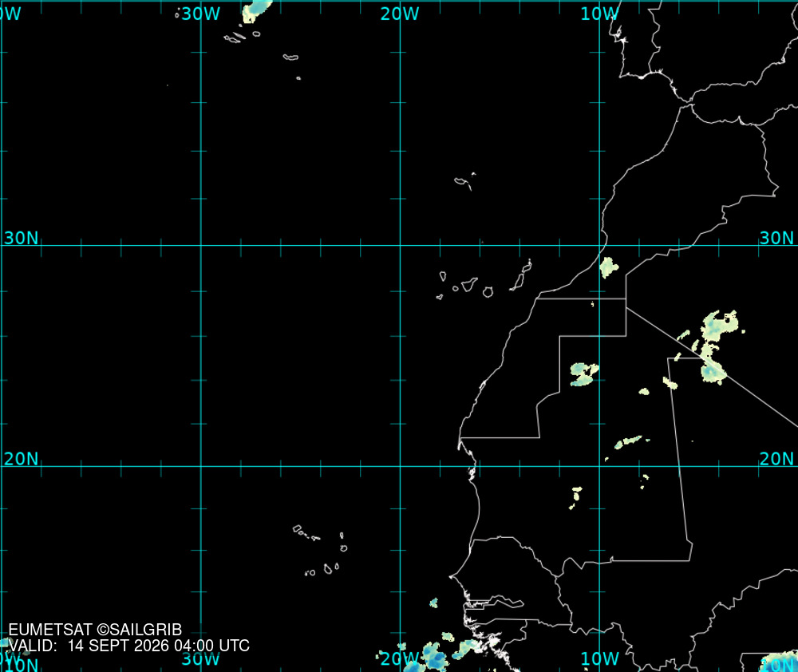Click the 20N label on right edge

pyautogui.click(x=776, y=459)
